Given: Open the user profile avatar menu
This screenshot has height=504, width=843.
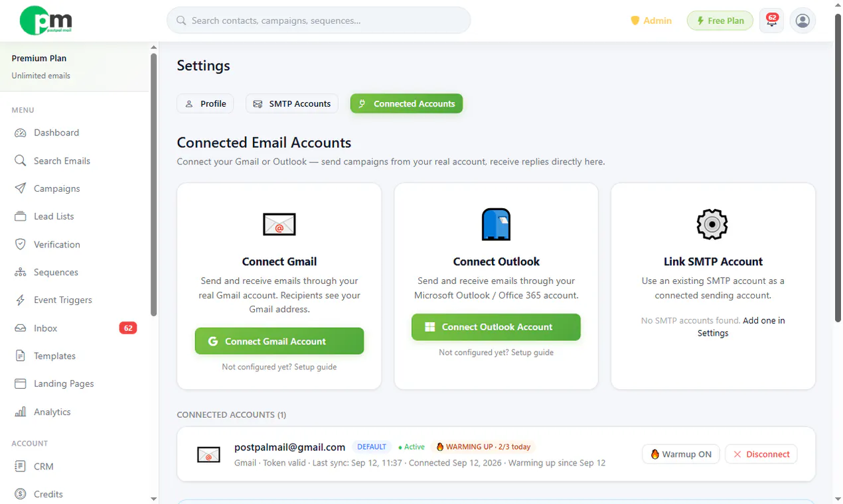Looking at the screenshot, I should coord(803,21).
